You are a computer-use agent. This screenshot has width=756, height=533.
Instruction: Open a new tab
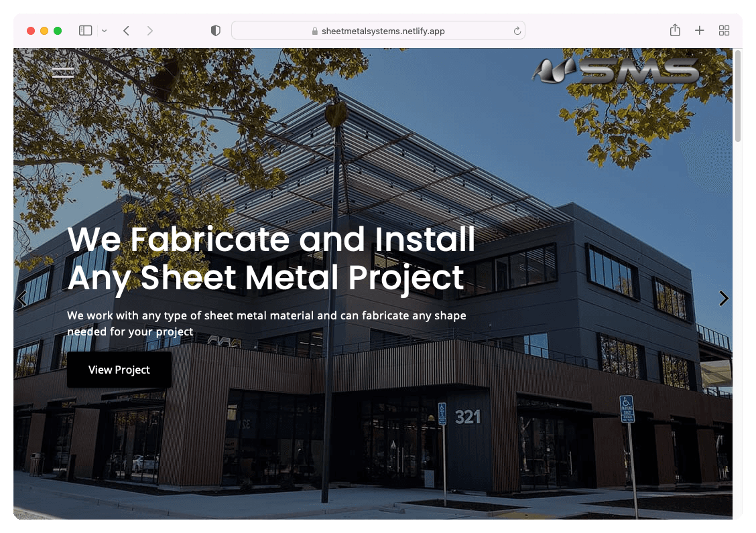699,31
